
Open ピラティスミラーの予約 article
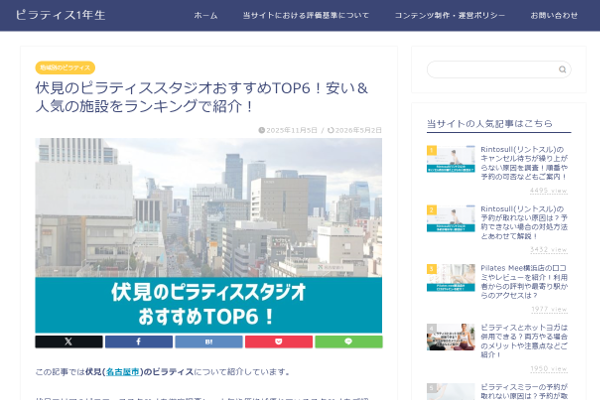524,391
